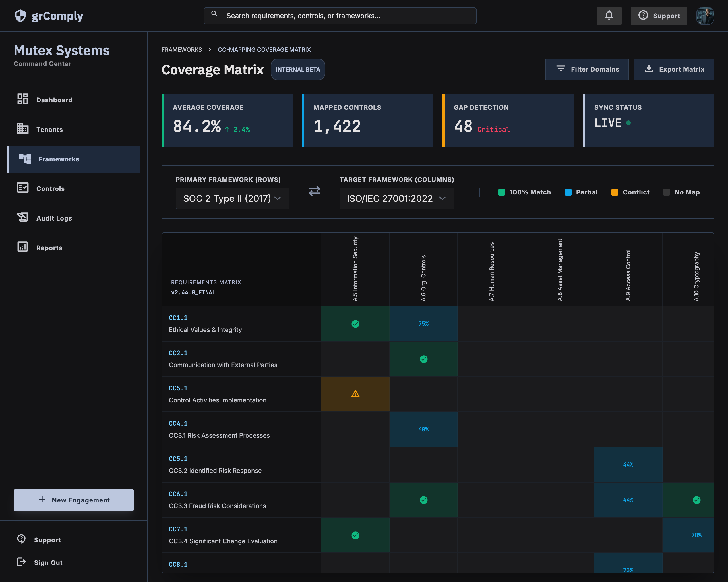Click the A.9 Access Control column header
The width and height of the screenshot is (728, 582).
click(628, 269)
